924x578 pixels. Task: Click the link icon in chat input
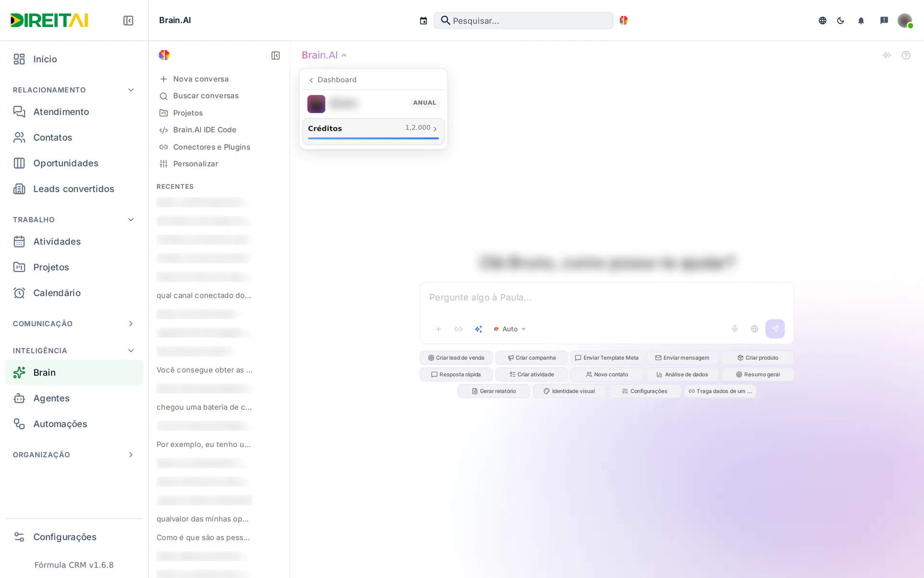pos(458,329)
